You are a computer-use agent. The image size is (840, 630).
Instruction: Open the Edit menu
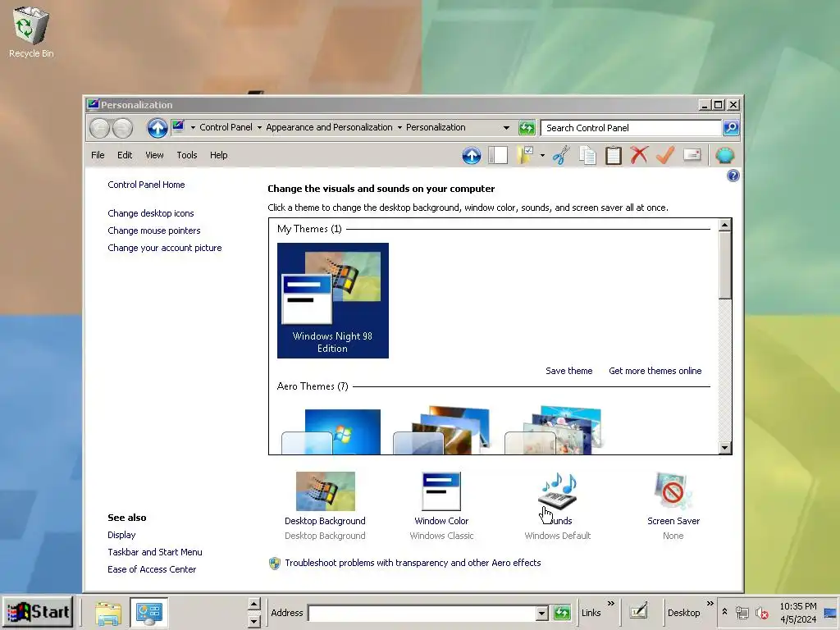click(x=125, y=155)
